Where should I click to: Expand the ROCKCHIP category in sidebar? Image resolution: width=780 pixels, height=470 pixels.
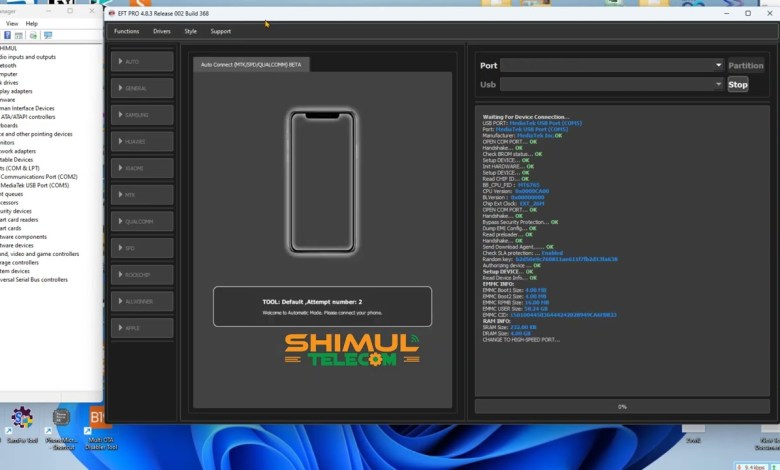(142, 275)
